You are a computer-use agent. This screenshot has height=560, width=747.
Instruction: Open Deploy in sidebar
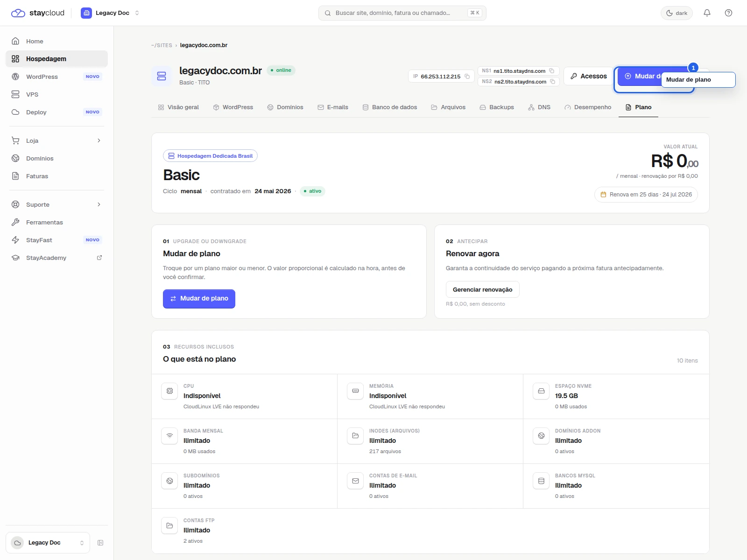tap(56, 112)
